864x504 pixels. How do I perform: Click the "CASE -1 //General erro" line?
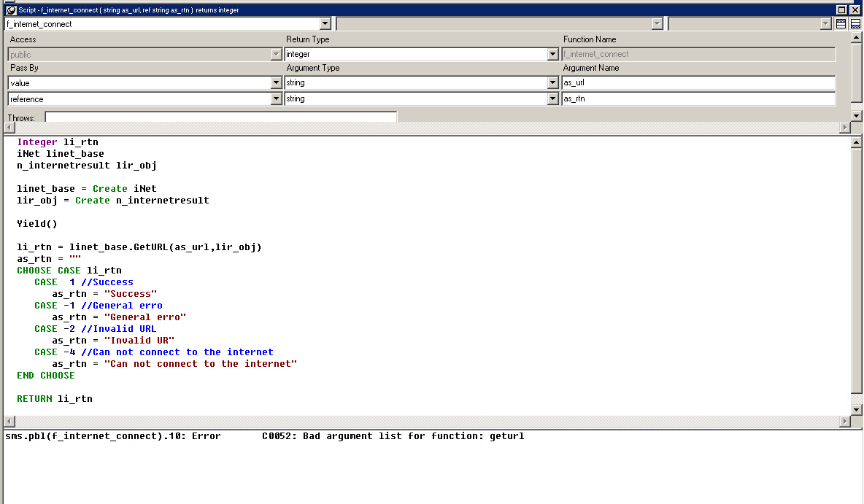(99, 306)
